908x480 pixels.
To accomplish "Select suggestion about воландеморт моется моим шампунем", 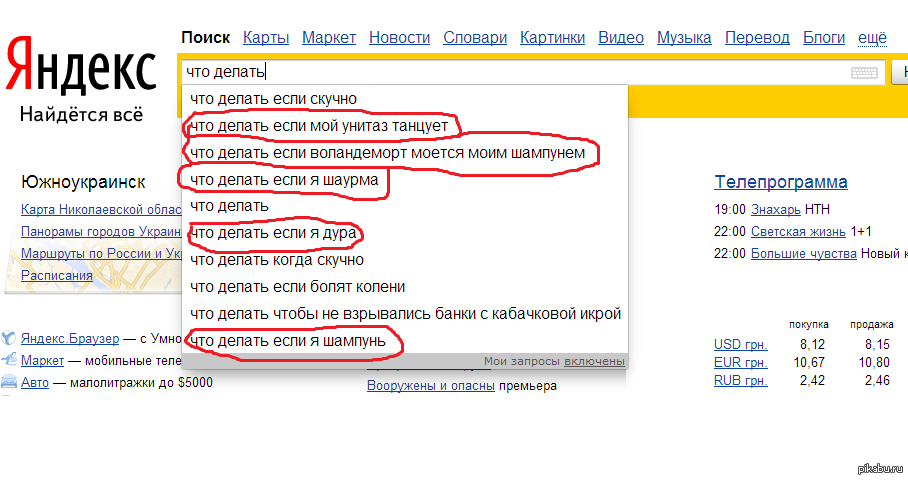I will (x=405, y=153).
